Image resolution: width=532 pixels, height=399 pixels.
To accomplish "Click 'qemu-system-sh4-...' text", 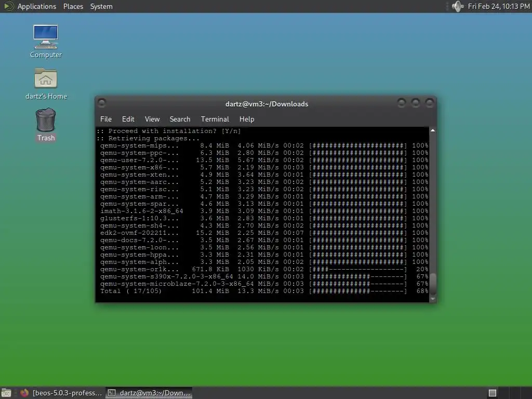I will click(139, 225).
